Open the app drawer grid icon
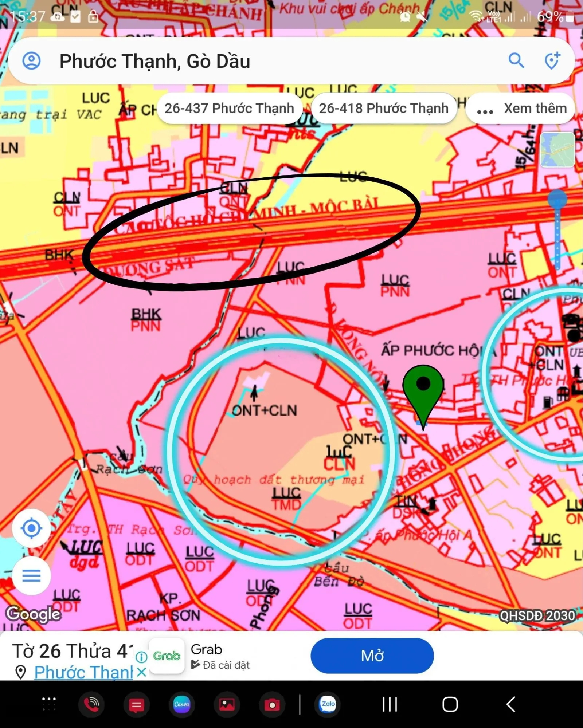The image size is (583, 728). point(49,704)
